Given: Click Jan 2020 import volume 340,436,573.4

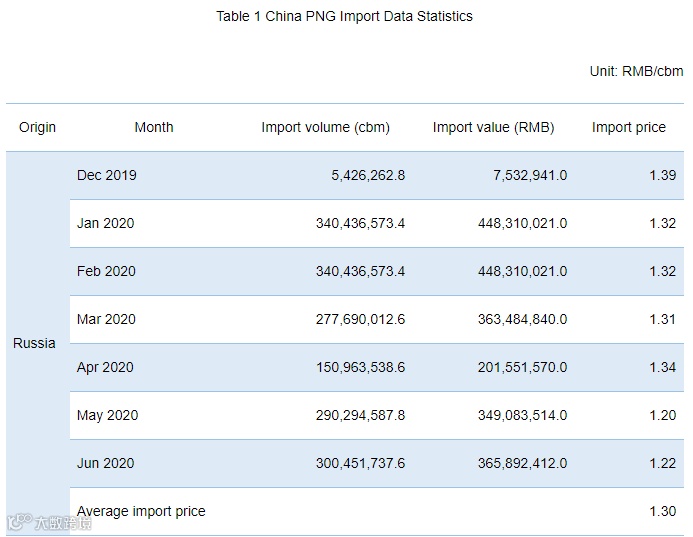Looking at the screenshot, I should click(360, 223).
